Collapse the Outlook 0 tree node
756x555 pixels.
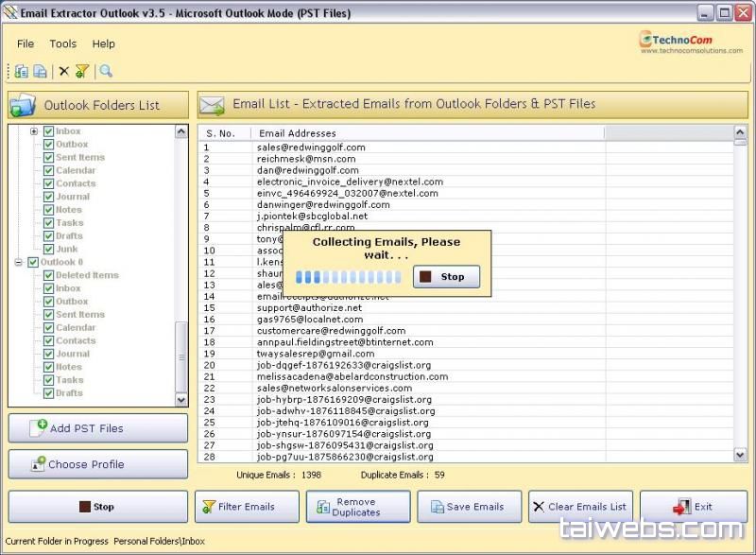[x=19, y=262]
